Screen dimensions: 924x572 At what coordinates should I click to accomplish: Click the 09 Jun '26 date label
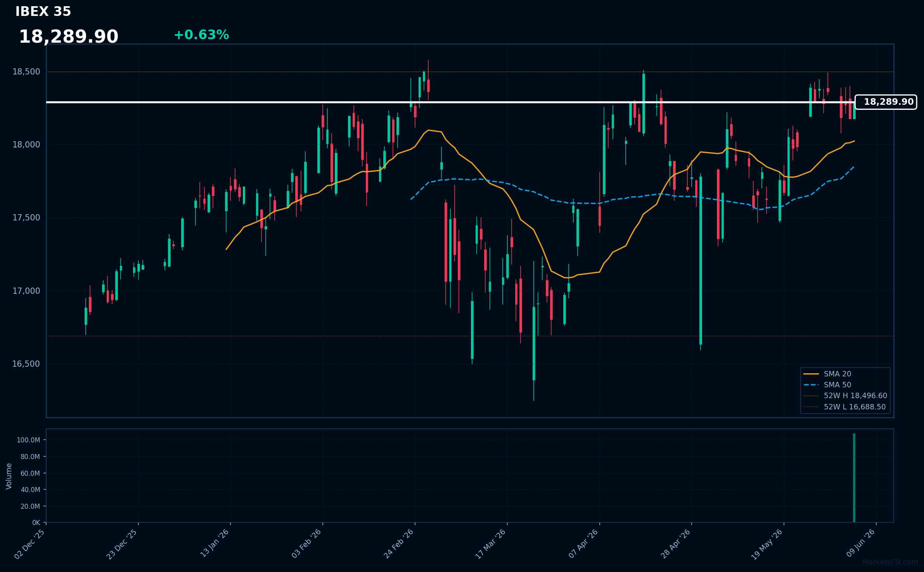(860, 543)
